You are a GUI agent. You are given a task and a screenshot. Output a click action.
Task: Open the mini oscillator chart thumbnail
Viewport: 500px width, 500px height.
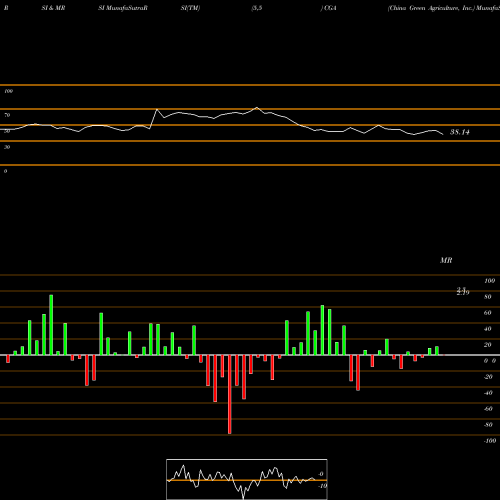click(x=247, y=479)
